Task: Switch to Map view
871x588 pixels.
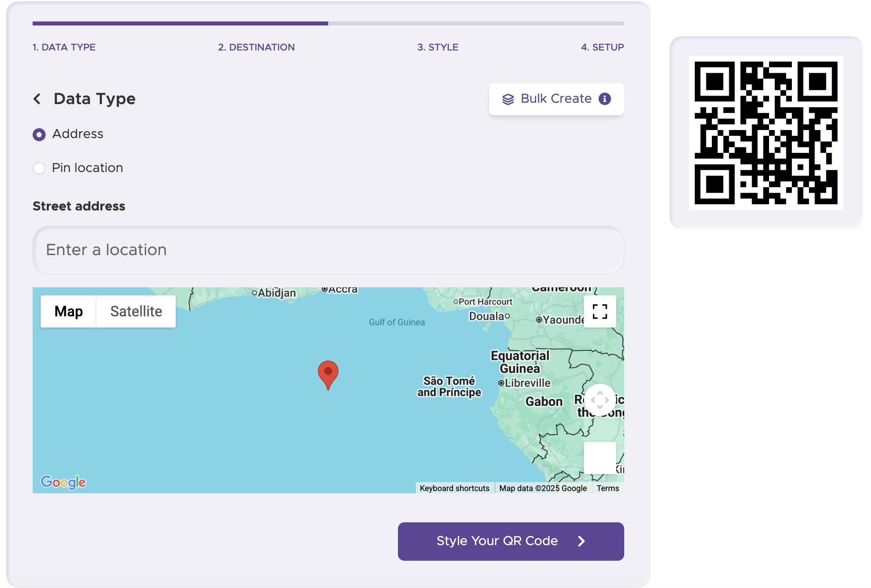Action: 68,311
